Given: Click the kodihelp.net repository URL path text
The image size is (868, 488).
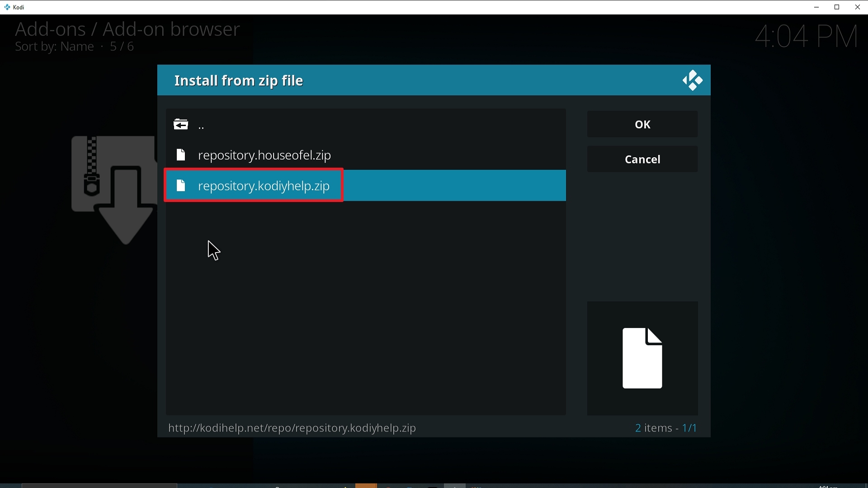Looking at the screenshot, I should (x=292, y=428).
